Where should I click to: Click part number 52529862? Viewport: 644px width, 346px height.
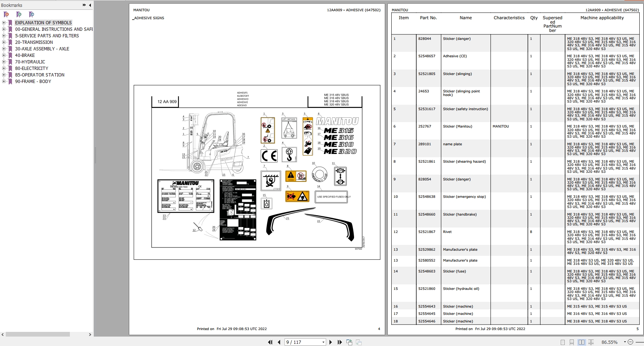pyautogui.click(x=427, y=250)
